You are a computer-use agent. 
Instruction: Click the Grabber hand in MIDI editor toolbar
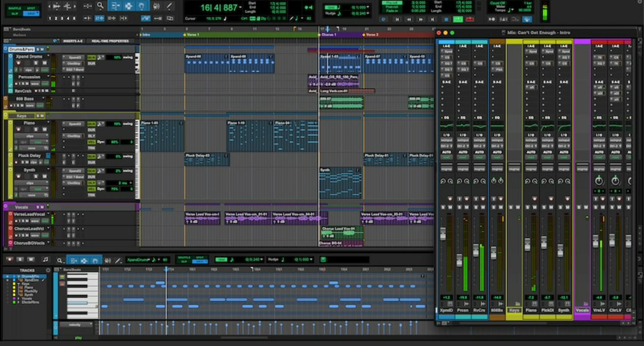tap(95, 261)
